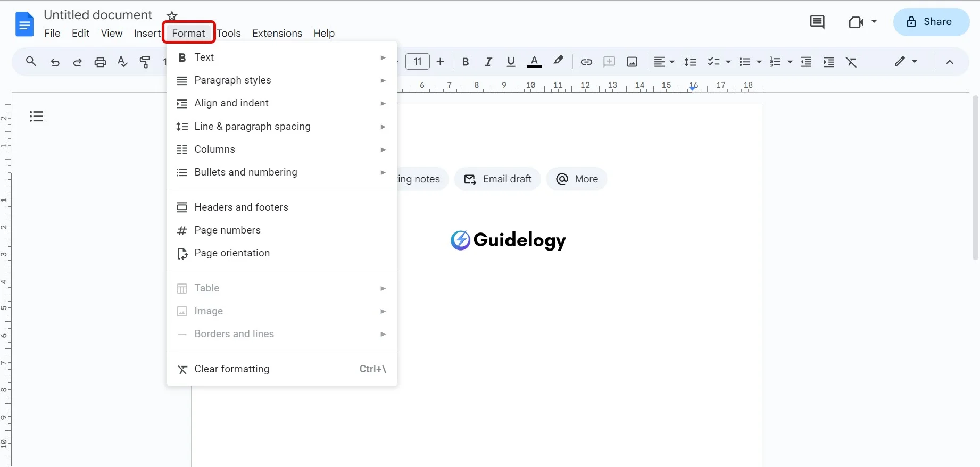This screenshot has width=980, height=467.
Task: Select Page orientation option
Action: click(282, 253)
